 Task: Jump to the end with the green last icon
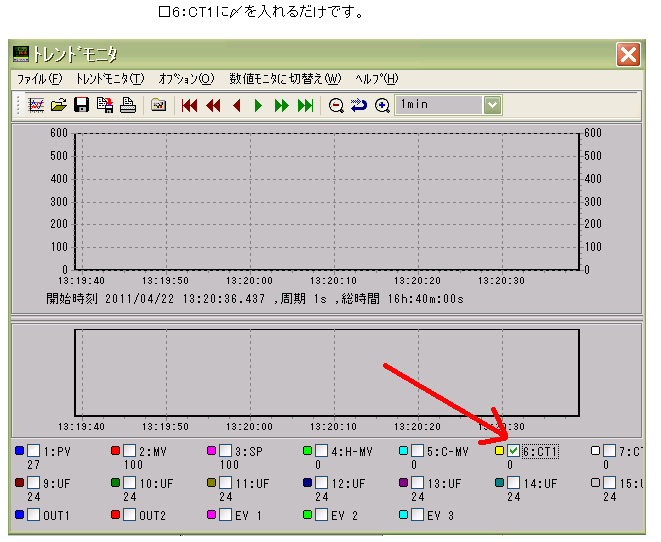[305, 105]
